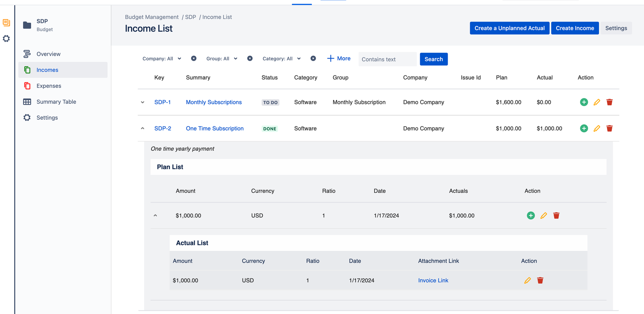
Task: Click Create a Unplanned Actual button
Action: tap(510, 28)
